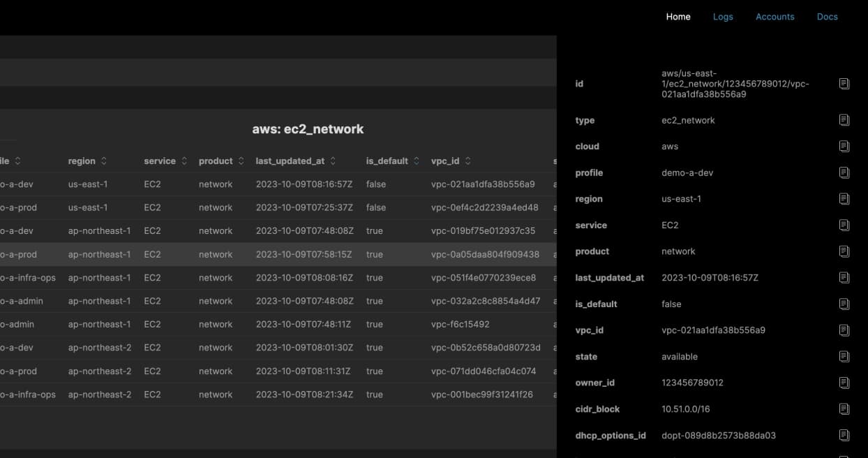Viewport: 868px width, 458px height.
Task: Select row with vpc-071dd046cfa04c074
Action: coord(278,371)
